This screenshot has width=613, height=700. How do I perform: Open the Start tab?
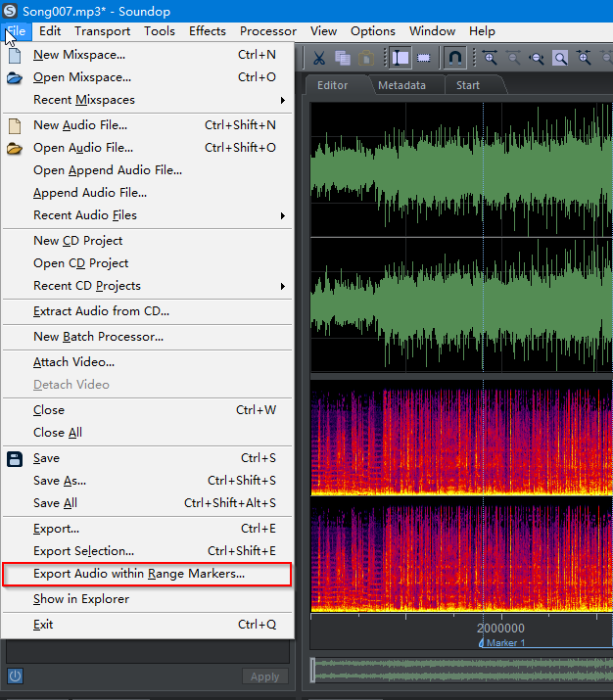pyautogui.click(x=468, y=85)
